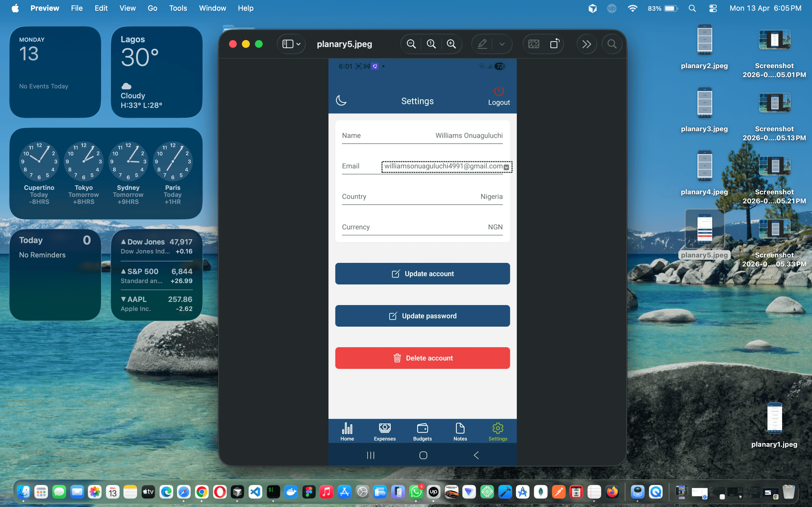812x507 pixels.
Task: Open the Markup pencil tool in Preview
Action: (x=482, y=44)
